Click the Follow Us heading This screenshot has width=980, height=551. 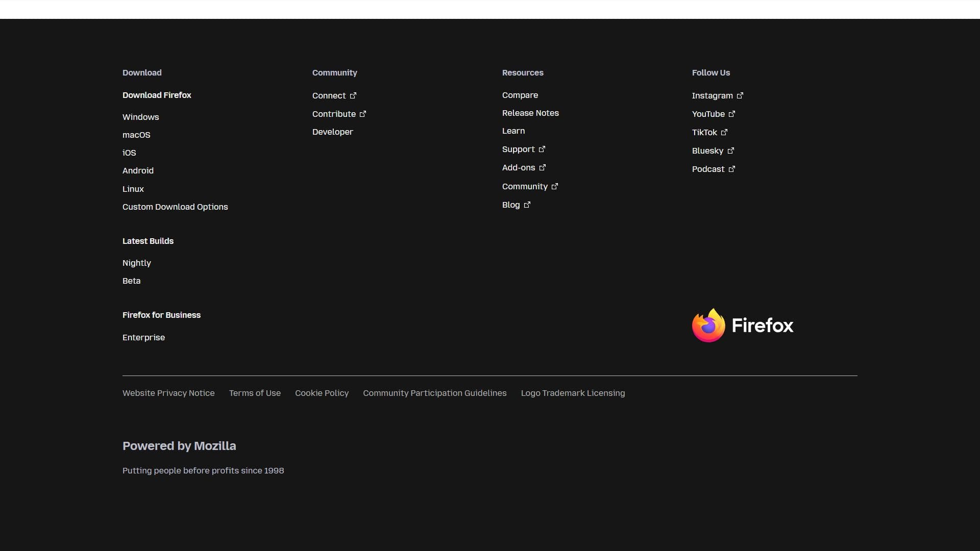pos(711,72)
